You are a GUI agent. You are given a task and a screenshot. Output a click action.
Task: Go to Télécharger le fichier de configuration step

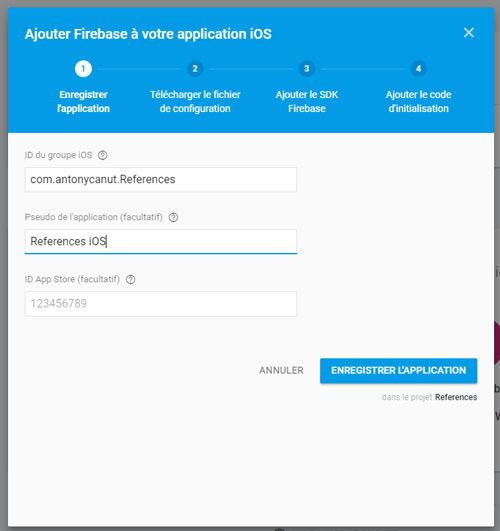[x=195, y=101]
